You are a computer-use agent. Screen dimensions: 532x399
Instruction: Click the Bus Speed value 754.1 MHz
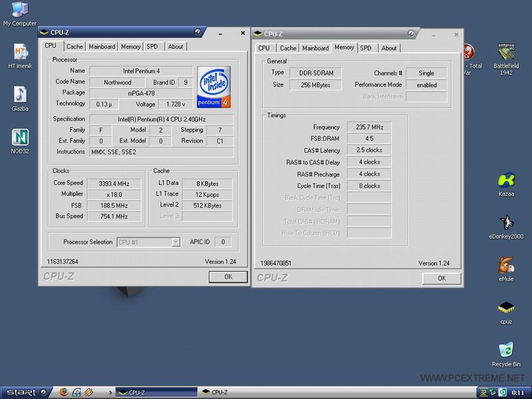[x=114, y=217]
